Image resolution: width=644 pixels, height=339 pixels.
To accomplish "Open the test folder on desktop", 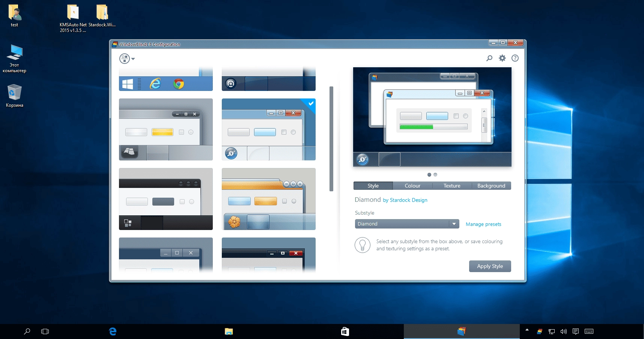I will [x=14, y=16].
